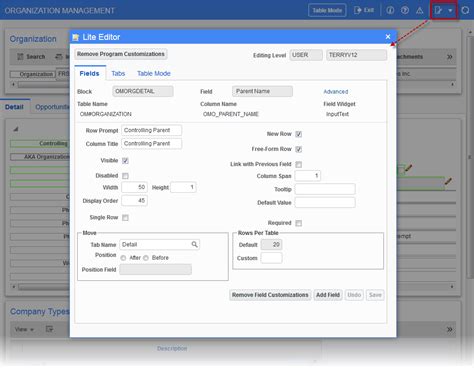Collapse the Detail section triangle

(x=16, y=129)
